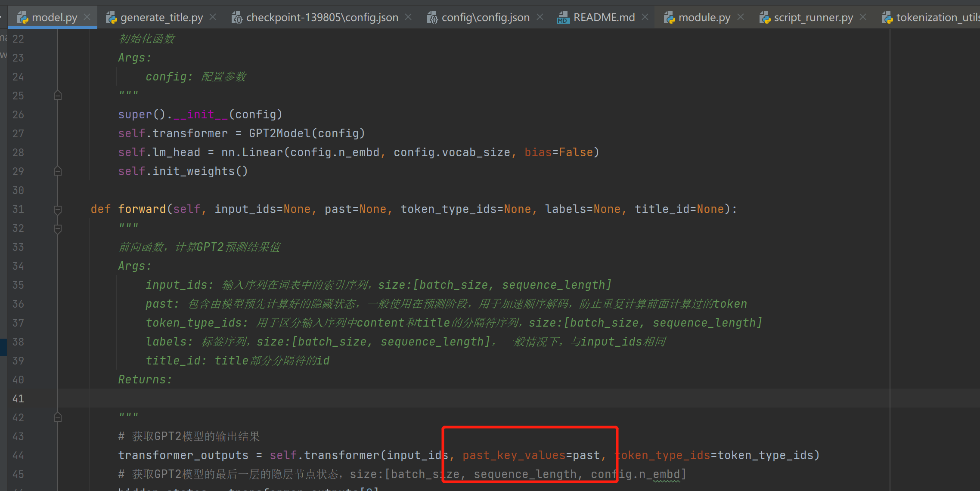980x491 pixels.
Task: Collapse the fold marker at line 29
Action: click(57, 171)
